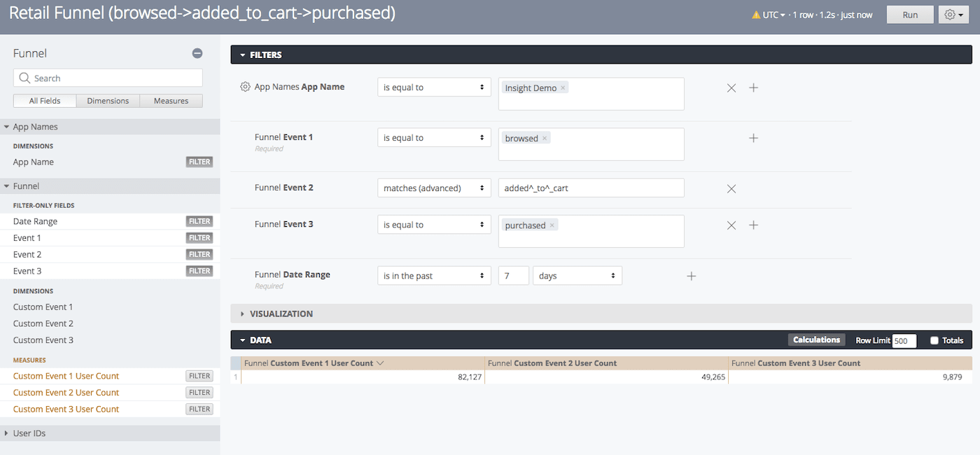Open the Event 2 'matches (advanced)' dropdown
980x455 pixels.
click(x=433, y=188)
